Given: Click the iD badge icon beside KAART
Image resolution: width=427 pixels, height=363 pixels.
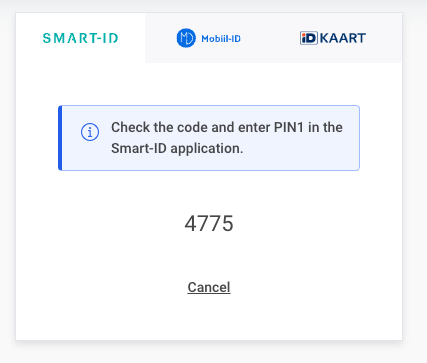Looking at the screenshot, I should 309,38.
